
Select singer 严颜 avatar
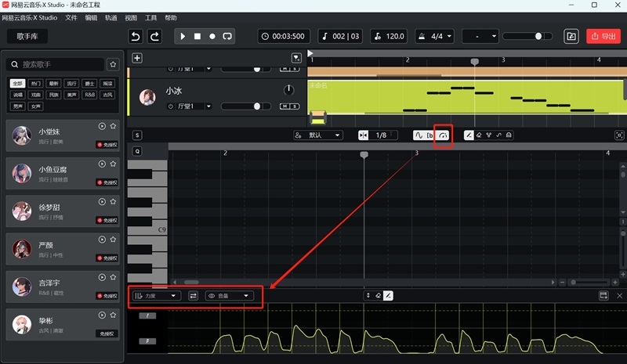pos(22,249)
